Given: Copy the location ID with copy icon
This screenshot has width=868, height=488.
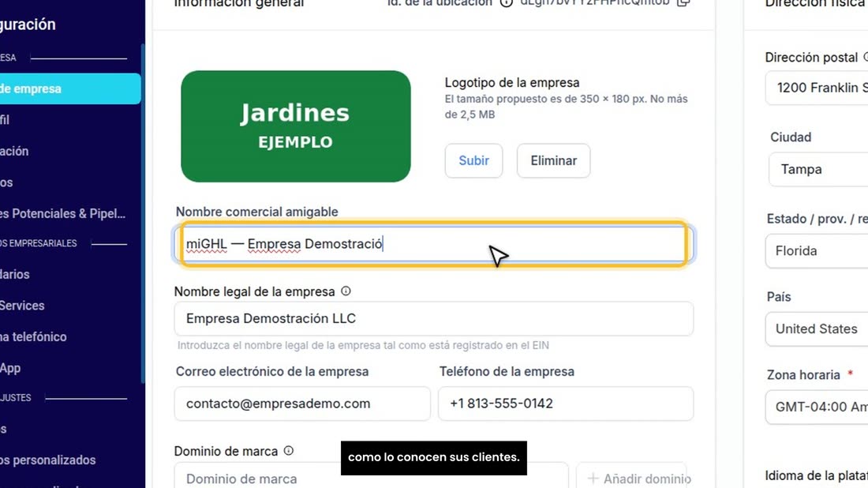Looking at the screenshot, I should (x=683, y=3).
